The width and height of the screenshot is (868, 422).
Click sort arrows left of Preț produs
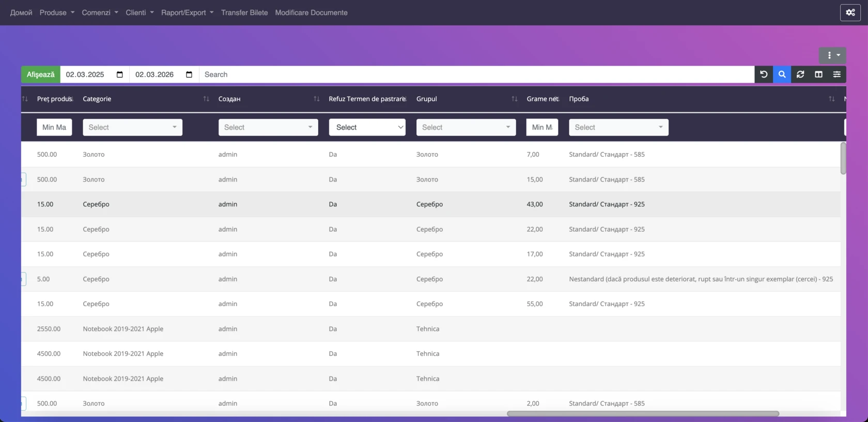tap(25, 99)
